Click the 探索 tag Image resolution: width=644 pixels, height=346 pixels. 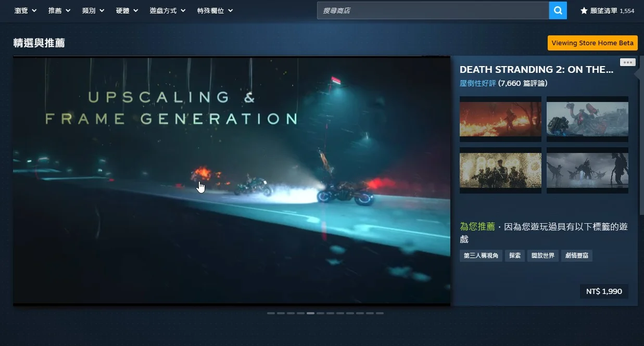point(514,255)
